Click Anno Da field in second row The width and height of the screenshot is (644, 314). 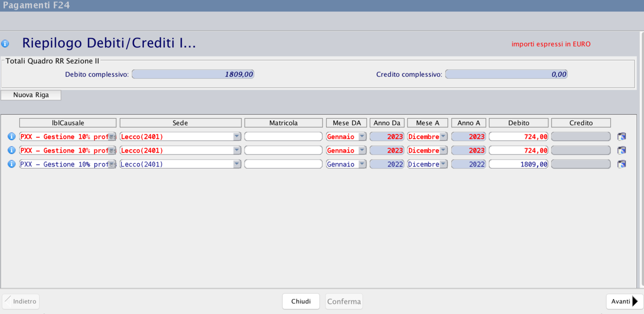[387, 150]
